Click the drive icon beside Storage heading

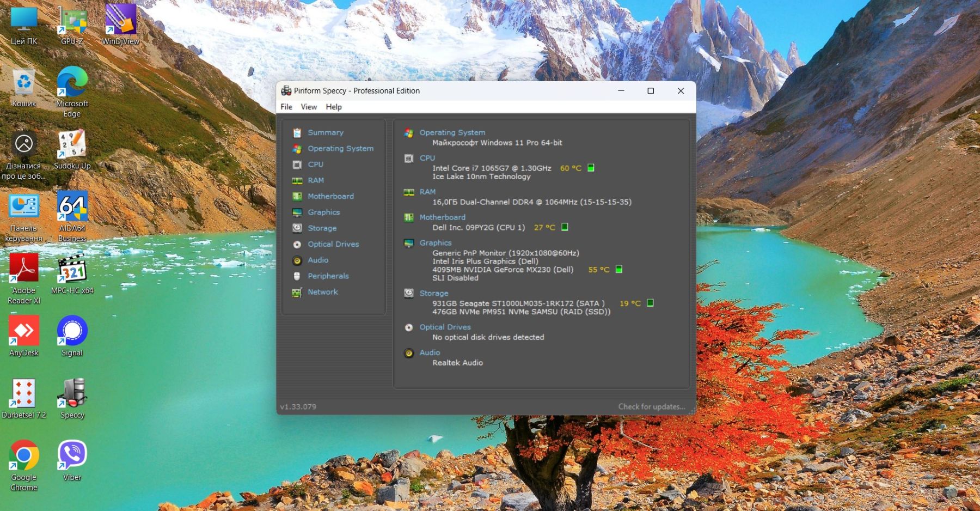(x=409, y=293)
